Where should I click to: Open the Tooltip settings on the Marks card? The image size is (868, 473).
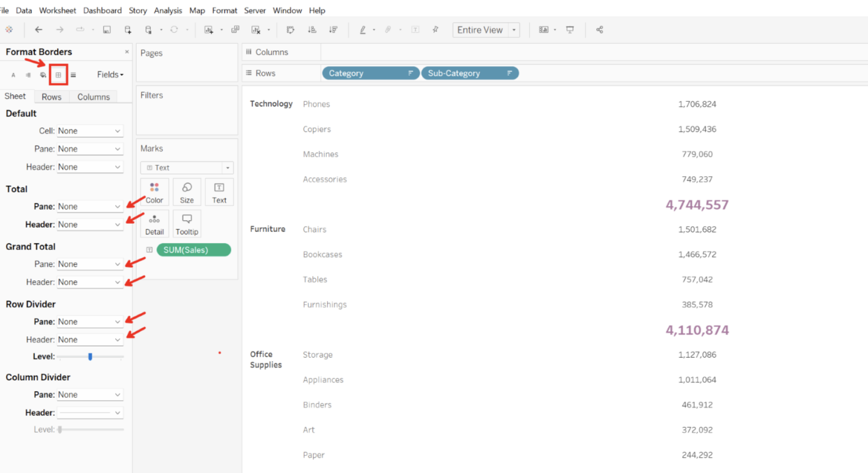point(186,223)
